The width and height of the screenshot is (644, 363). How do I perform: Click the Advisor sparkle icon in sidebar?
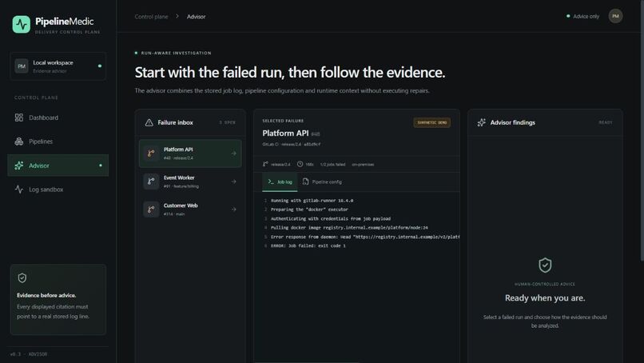coord(19,166)
